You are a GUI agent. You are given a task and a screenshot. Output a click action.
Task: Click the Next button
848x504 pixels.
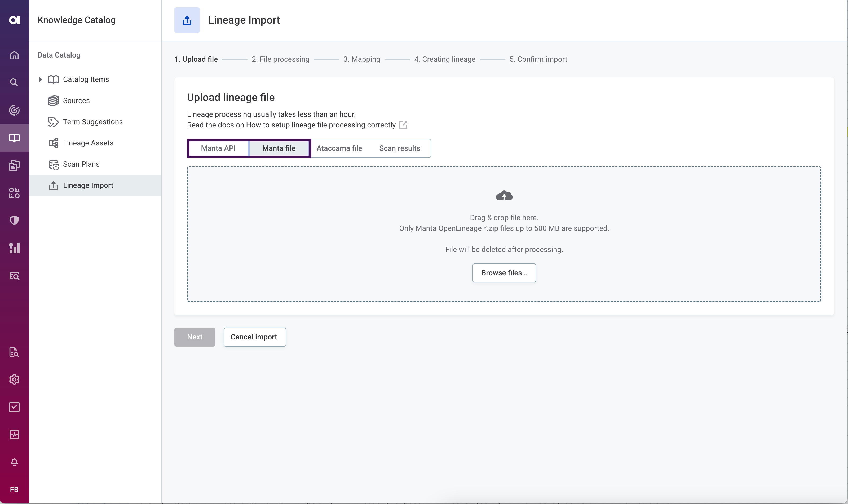[195, 337]
